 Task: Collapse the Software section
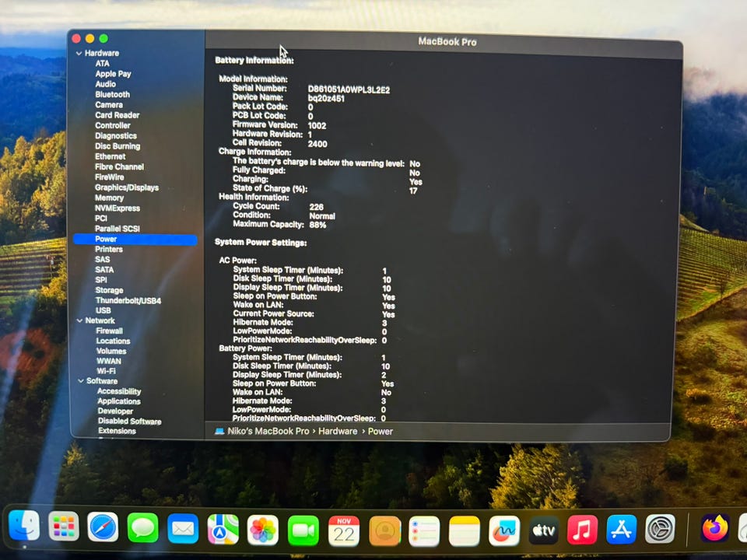pos(80,381)
